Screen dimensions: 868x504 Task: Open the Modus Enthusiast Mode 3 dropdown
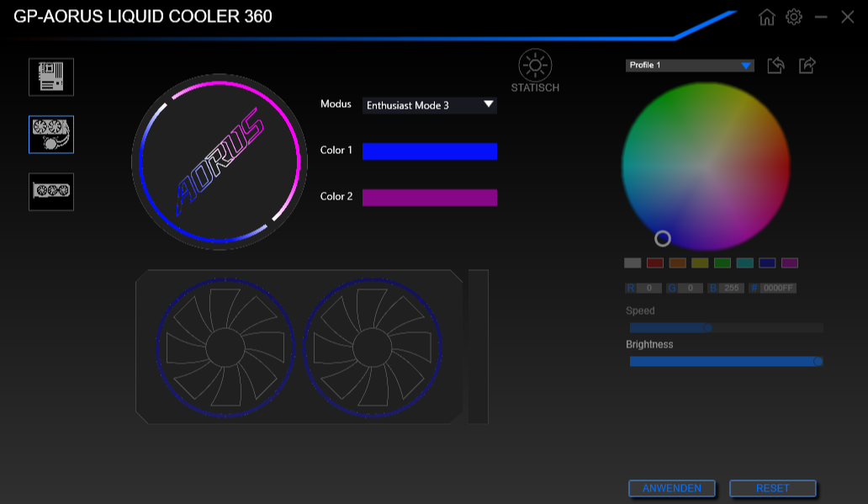click(430, 105)
